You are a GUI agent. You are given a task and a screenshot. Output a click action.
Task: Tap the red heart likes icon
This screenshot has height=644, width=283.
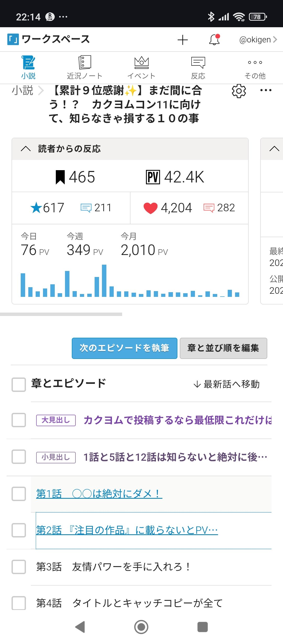click(x=150, y=208)
